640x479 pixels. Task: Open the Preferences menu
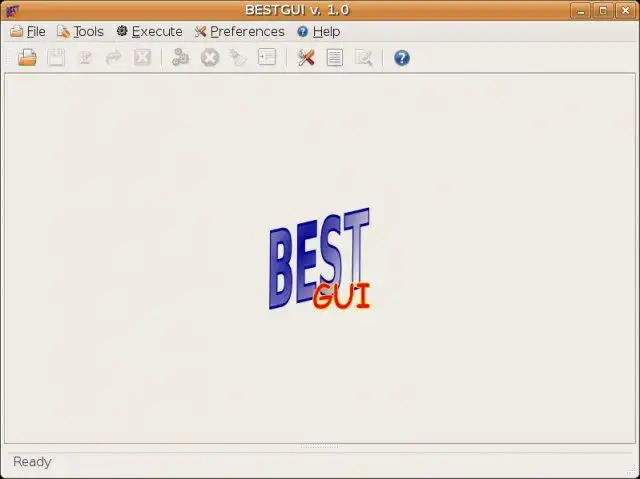coord(240,32)
